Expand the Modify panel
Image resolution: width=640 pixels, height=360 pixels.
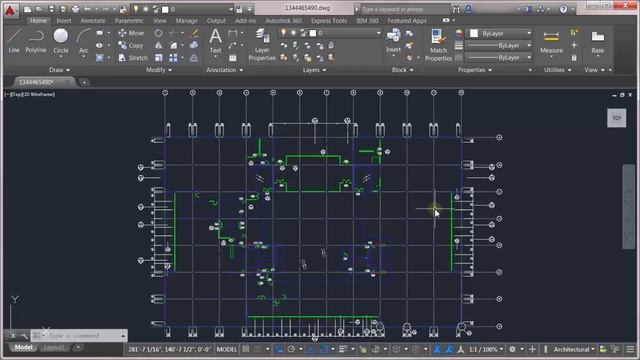[159, 70]
